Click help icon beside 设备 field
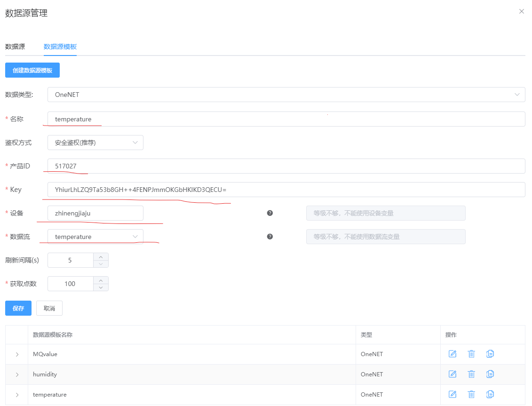The width and height of the screenshot is (532, 406). (270, 213)
